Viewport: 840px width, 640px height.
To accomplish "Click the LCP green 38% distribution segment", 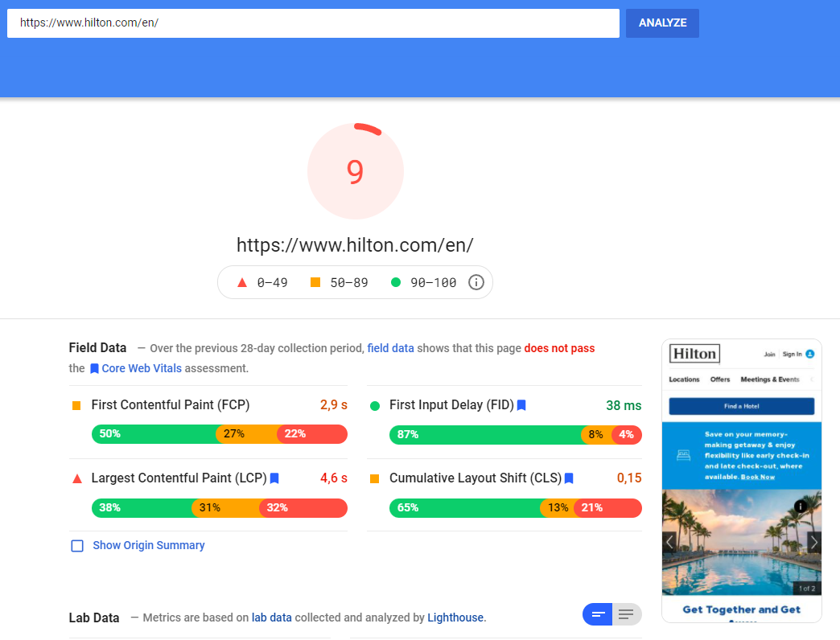I will tap(143, 508).
